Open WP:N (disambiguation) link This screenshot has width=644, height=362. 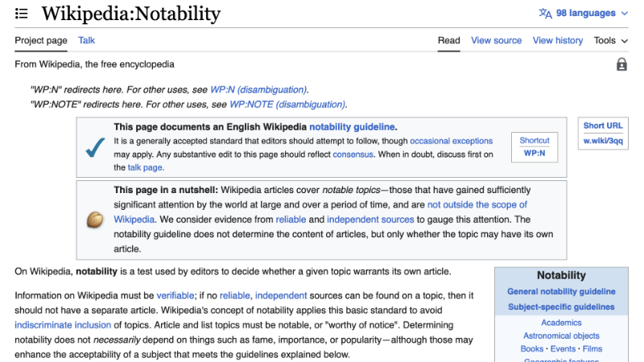[x=258, y=89]
